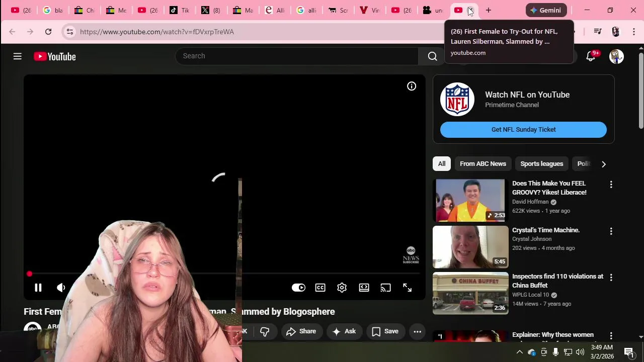Click the search magnifier button
The image size is (644, 362).
pos(432,56)
